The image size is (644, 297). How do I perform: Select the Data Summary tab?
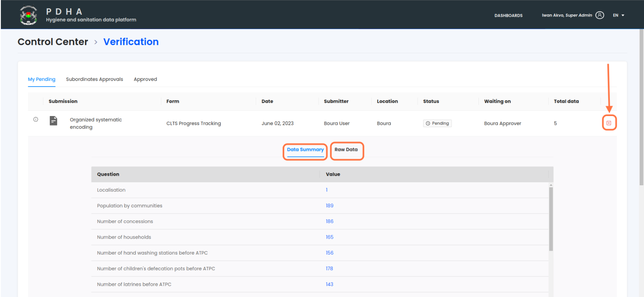pyautogui.click(x=306, y=149)
